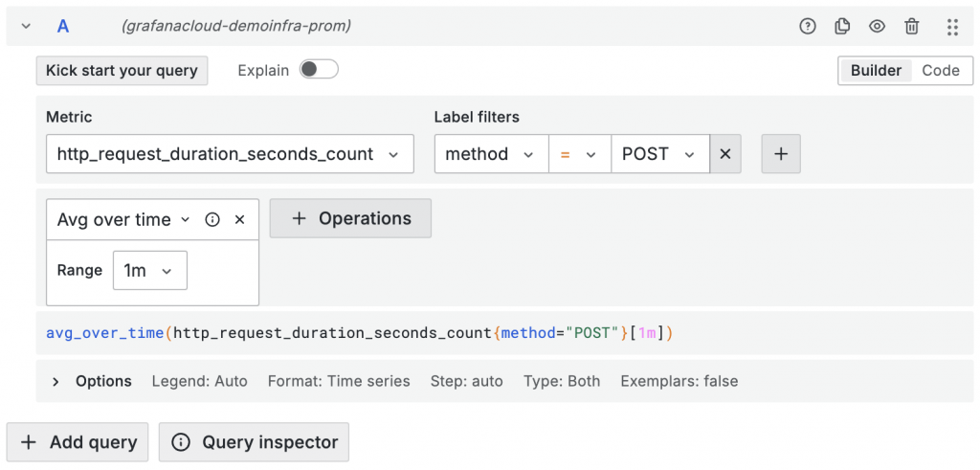
Task: Change the Range 1m dropdown
Action: [149, 271]
